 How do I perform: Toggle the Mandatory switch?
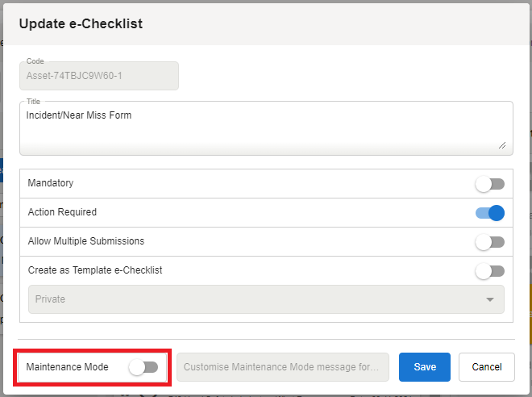tap(489, 184)
